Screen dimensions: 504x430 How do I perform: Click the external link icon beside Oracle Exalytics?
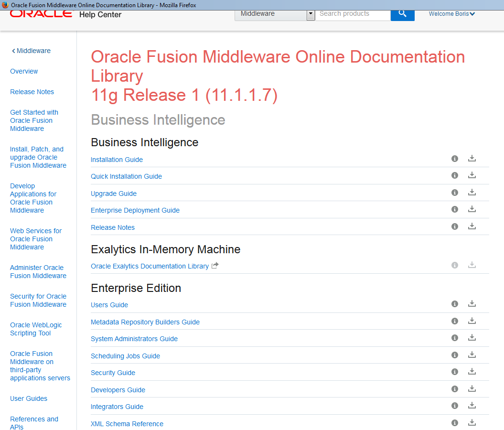(x=215, y=266)
